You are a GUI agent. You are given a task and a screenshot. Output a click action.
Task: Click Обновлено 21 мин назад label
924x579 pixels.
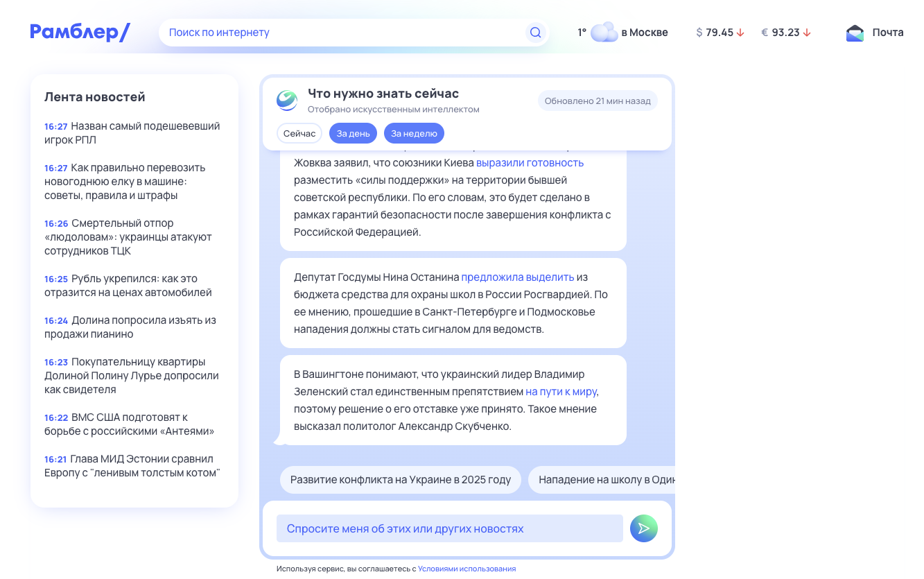tap(598, 100)
